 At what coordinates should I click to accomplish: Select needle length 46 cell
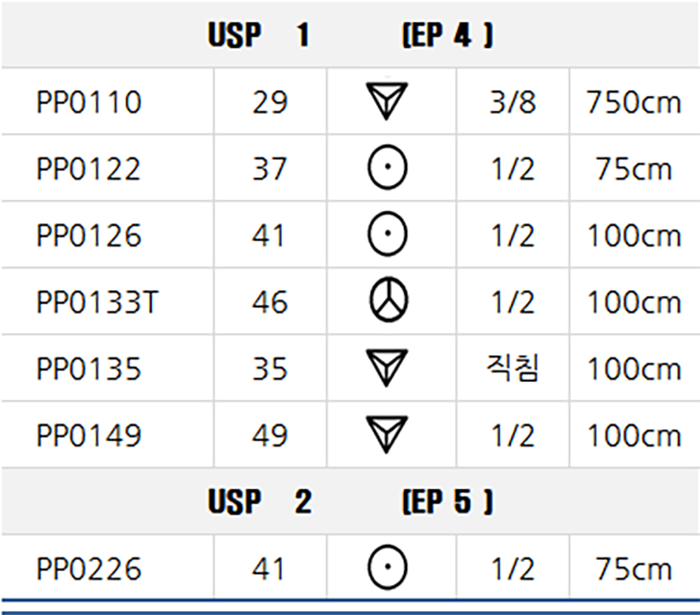point(270,302)
